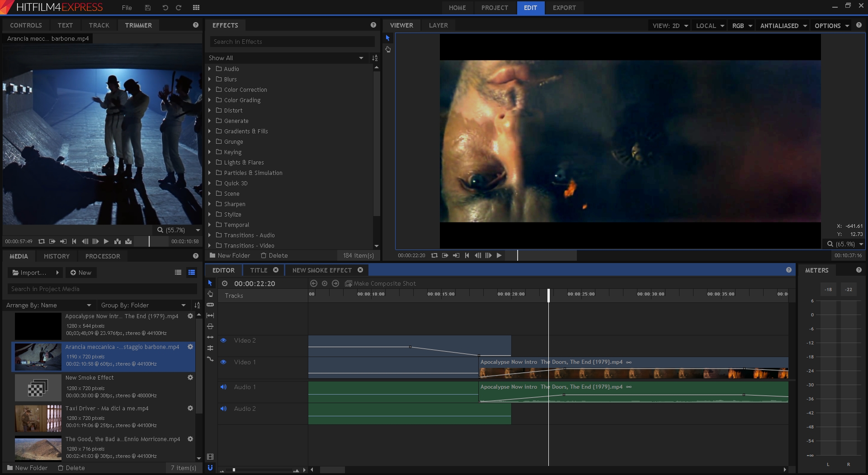Open the Show All effects dropdown
Viewport: 868px width, 475px height.
tap(287, 58)
